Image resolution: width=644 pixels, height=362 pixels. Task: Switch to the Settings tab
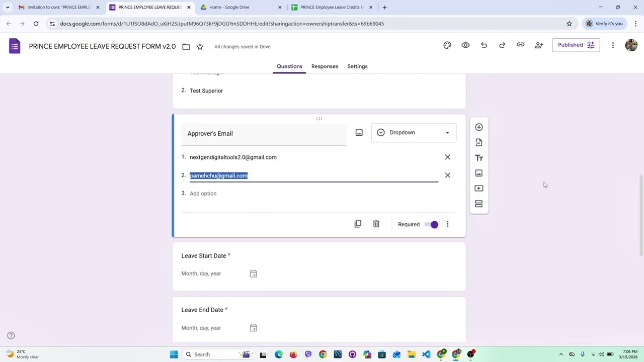coord(357,66)
